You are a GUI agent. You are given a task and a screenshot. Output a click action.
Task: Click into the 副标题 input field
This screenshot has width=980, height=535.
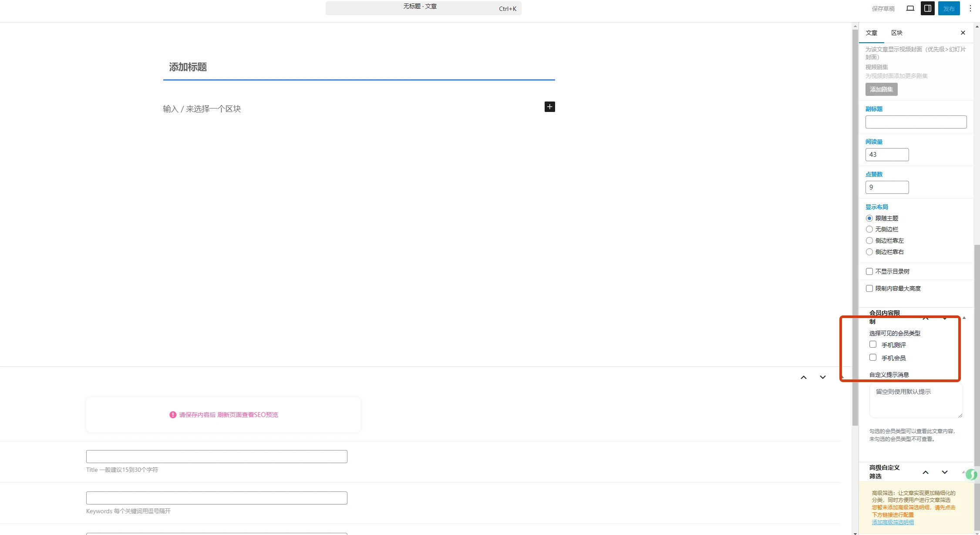point(916,122)
